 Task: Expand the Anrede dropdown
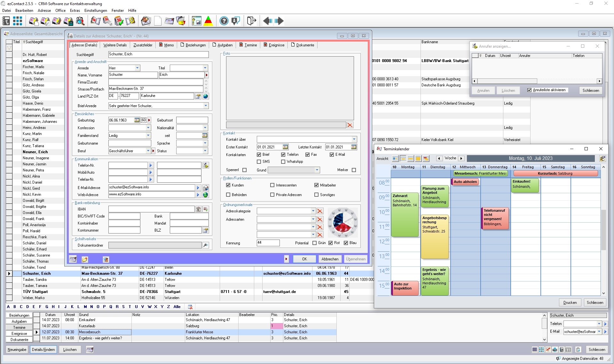137,68
